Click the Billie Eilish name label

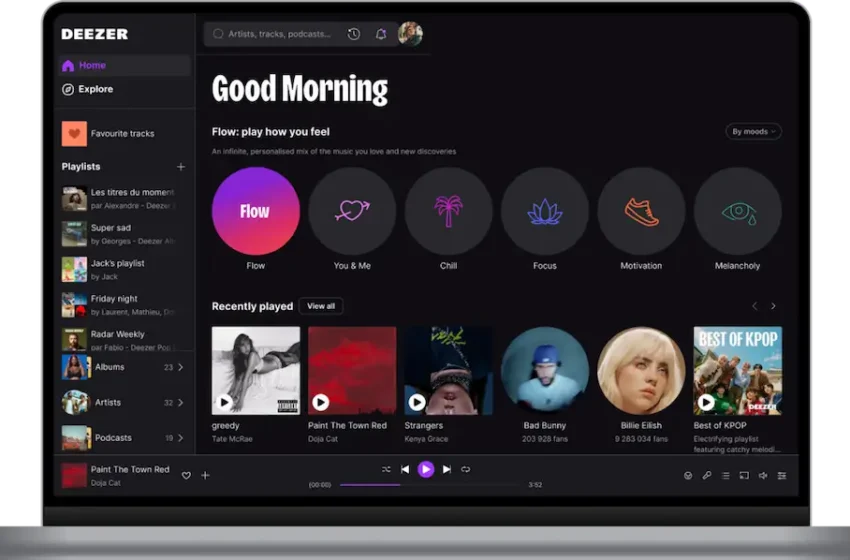click(x=641, y=426)
